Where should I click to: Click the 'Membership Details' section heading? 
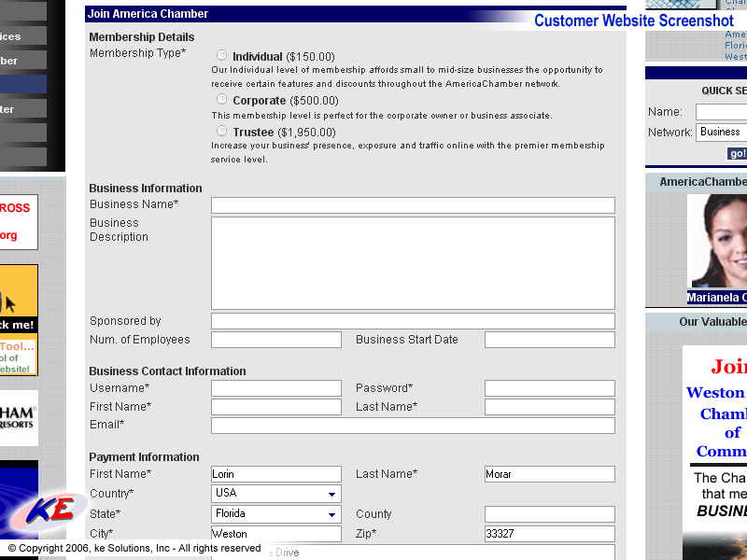click(142, 37)
